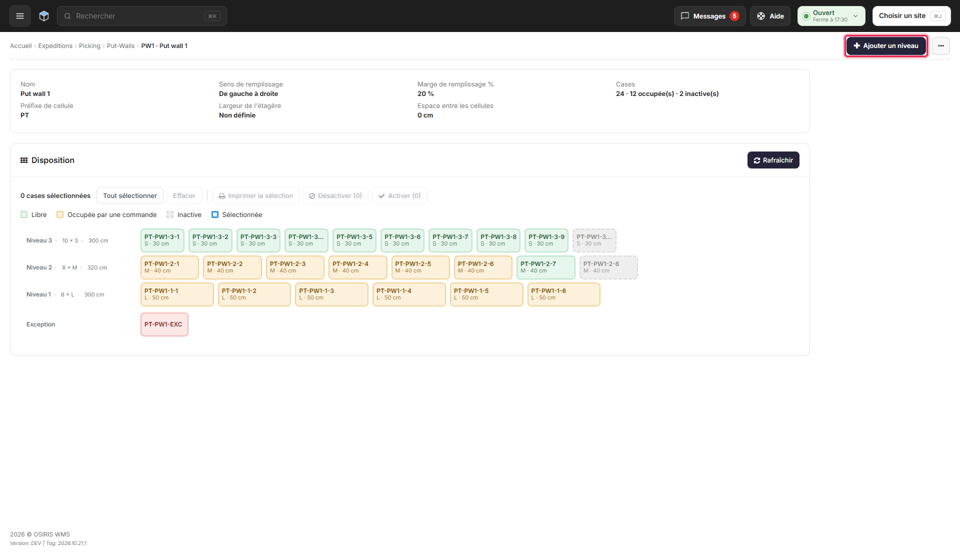Go to Accueil breadcrumb

click(x=20, y=46)
